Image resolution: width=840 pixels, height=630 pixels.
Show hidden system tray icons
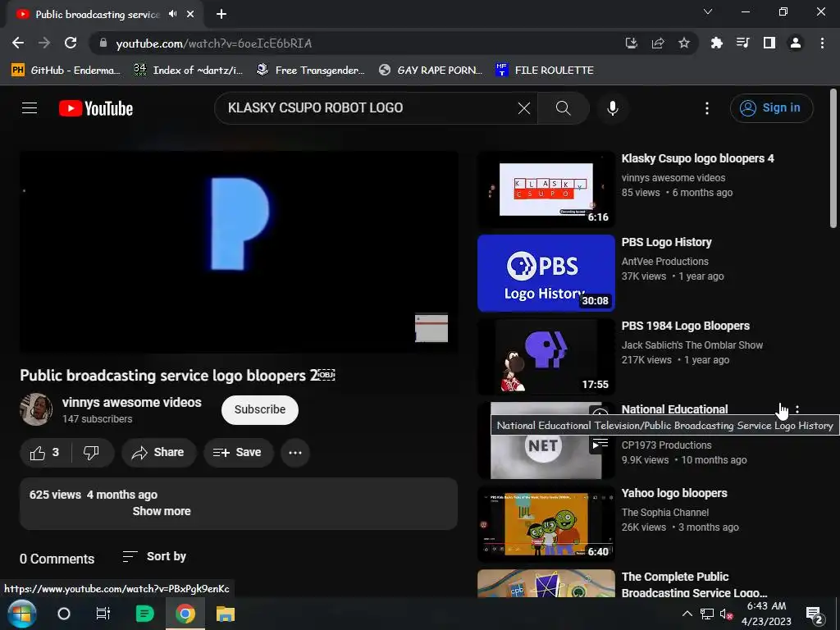point(687,614)
